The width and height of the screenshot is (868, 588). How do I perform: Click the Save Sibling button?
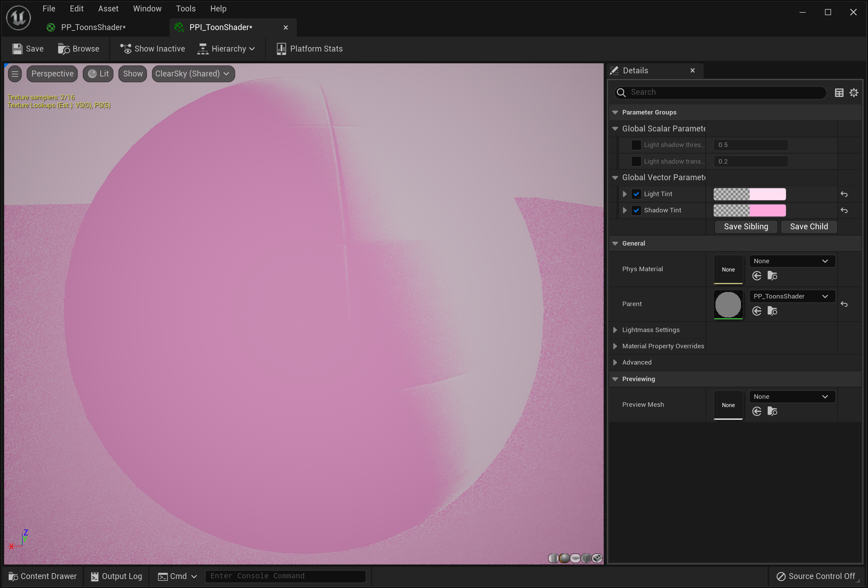point(746,227)
